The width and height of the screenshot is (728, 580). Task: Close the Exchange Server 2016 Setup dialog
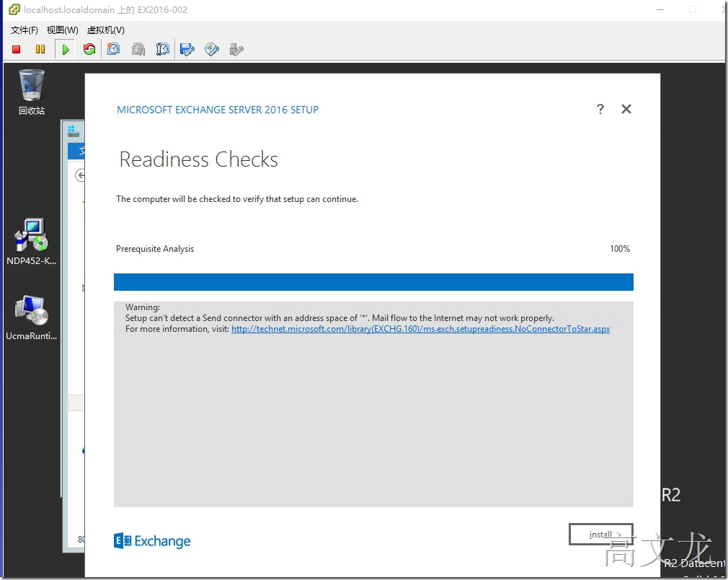click(626, 109)
